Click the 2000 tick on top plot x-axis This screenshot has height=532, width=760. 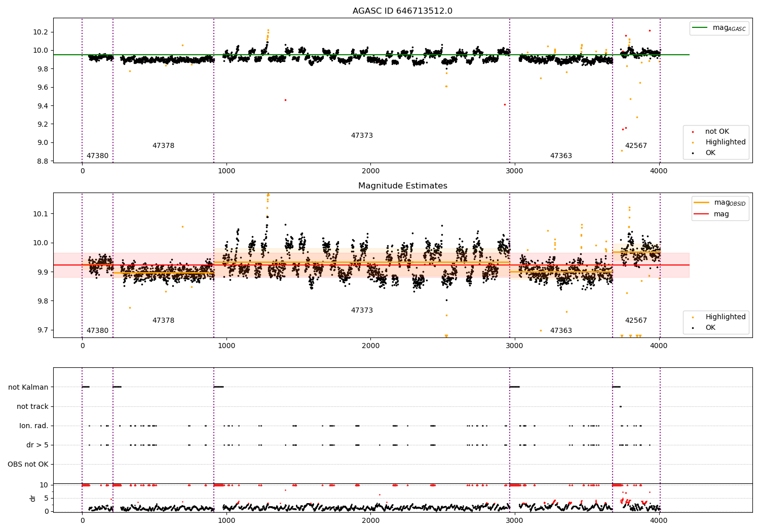370,171
